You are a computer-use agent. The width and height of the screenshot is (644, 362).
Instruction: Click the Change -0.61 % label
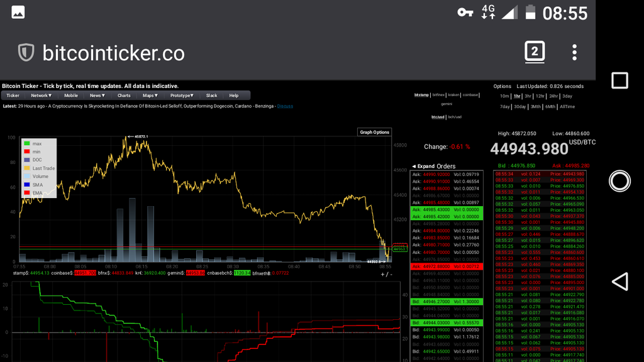click(447, 146)
